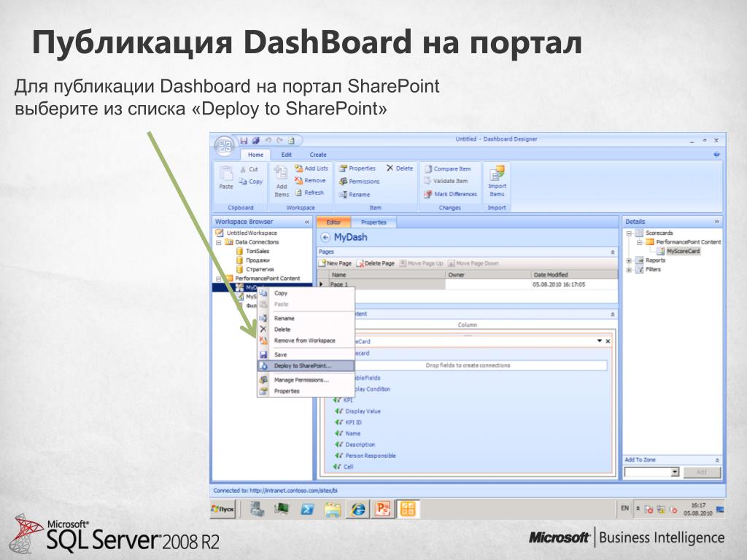
Task: Collapse the Scorecards node in Details
Action: pos(629,233)
